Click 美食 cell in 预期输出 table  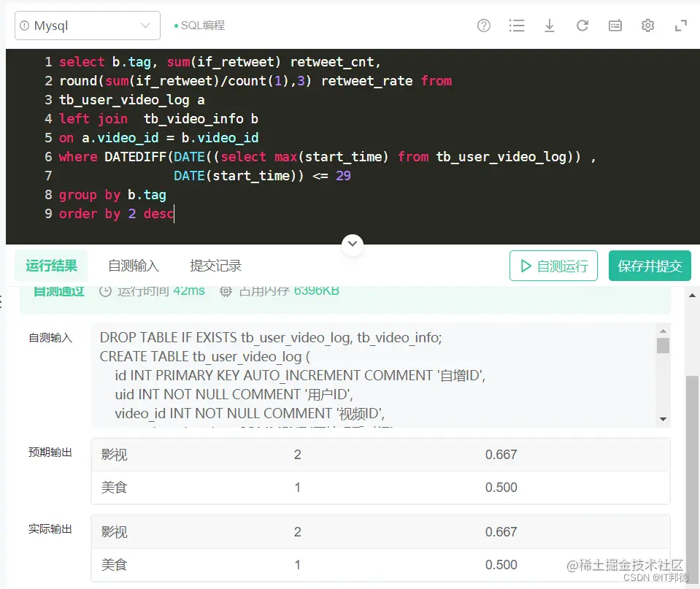click(115, 488)
